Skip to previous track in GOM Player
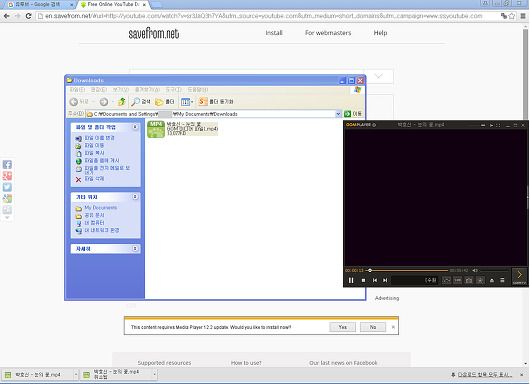Viewport: 530px width, 384px height. [x=375, y=280]
